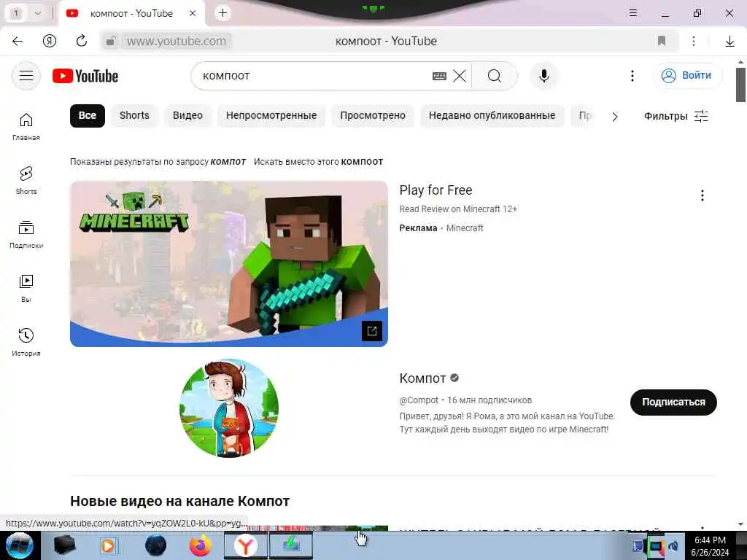Image resolution: width=747 pixels, height=560 pixels.
Task: Open the Minecraft ad options menu
Action: point(703,195)
